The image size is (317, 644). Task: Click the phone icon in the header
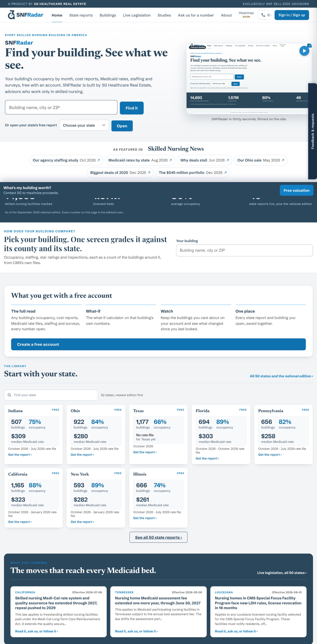[263, 15]
